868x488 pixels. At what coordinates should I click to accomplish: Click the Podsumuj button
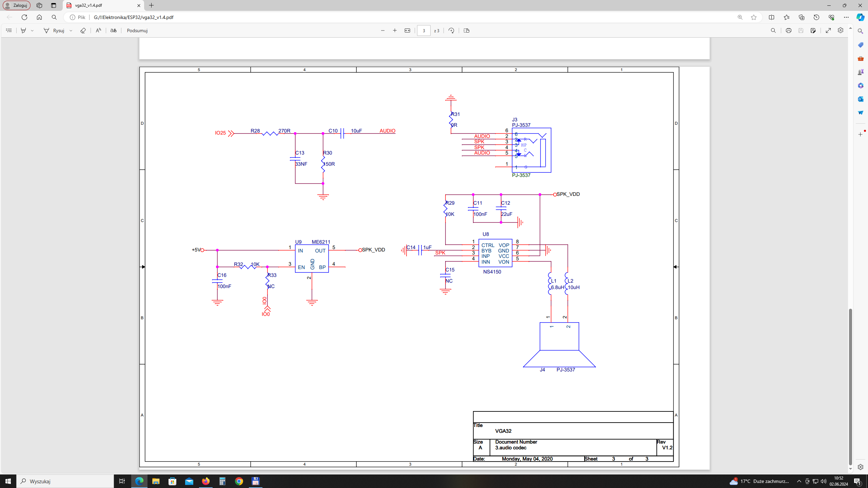137,30
